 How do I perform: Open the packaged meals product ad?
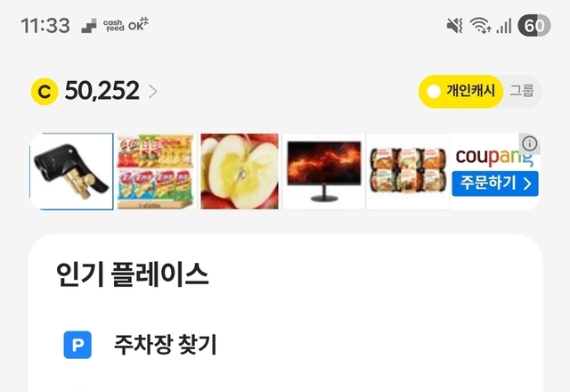tap(408, 171)
